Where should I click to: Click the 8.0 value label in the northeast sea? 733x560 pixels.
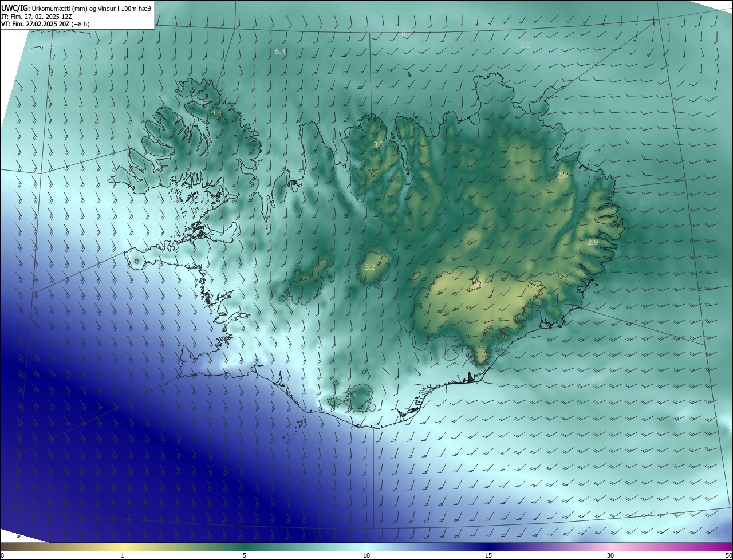pos(525,45)
